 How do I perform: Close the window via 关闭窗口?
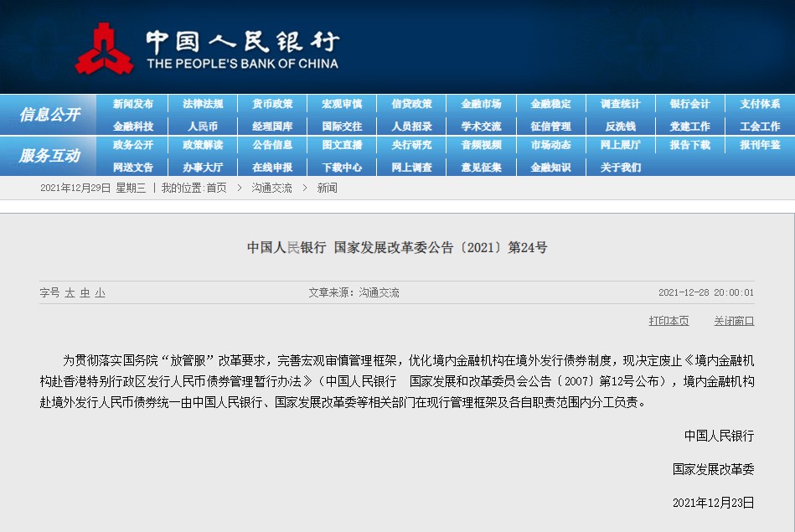734,321
